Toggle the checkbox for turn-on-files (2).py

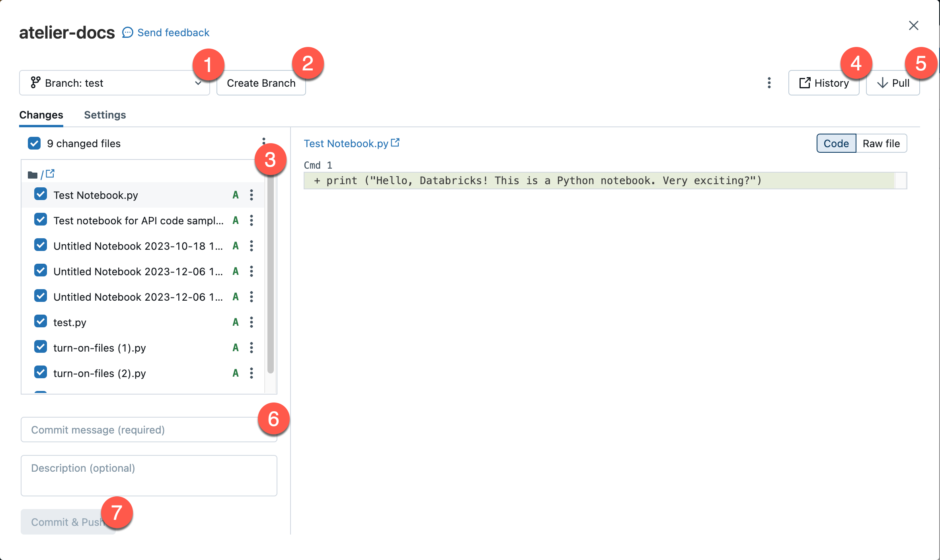click(x=40, y=373)
